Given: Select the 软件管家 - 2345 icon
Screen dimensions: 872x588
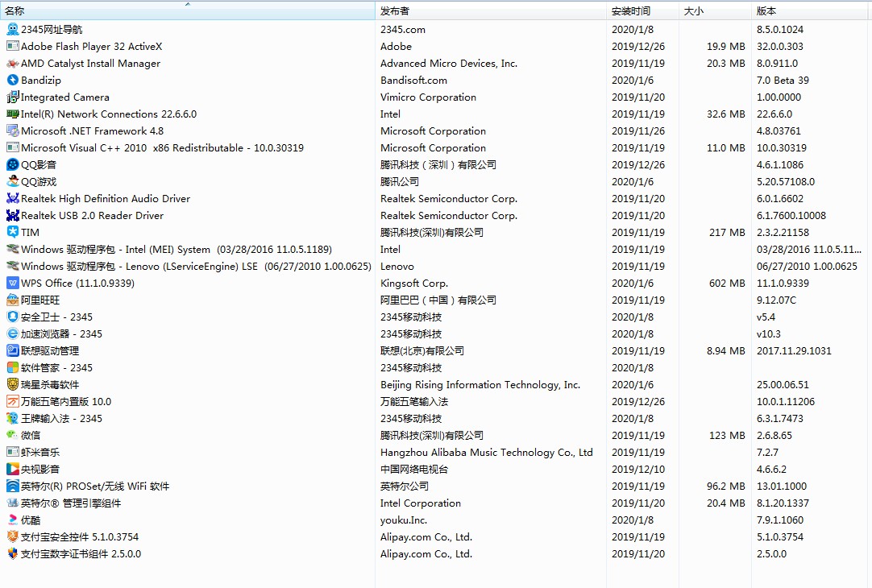Looking at the screenshot, I should (12, 368).
